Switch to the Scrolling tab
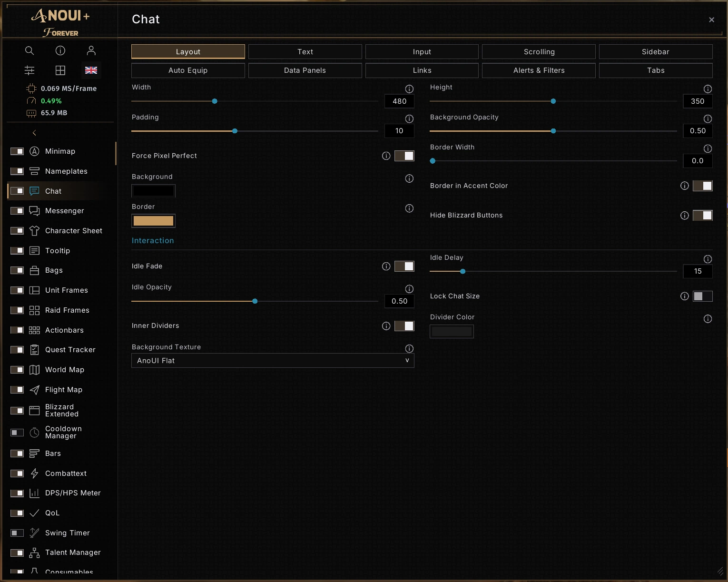 tap(539, 52)
